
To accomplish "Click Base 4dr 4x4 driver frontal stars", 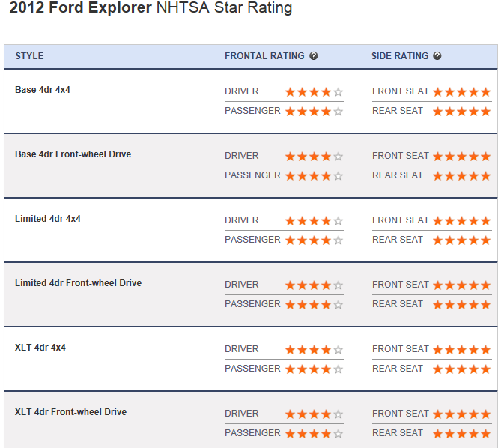I will (x=314, y=92).
